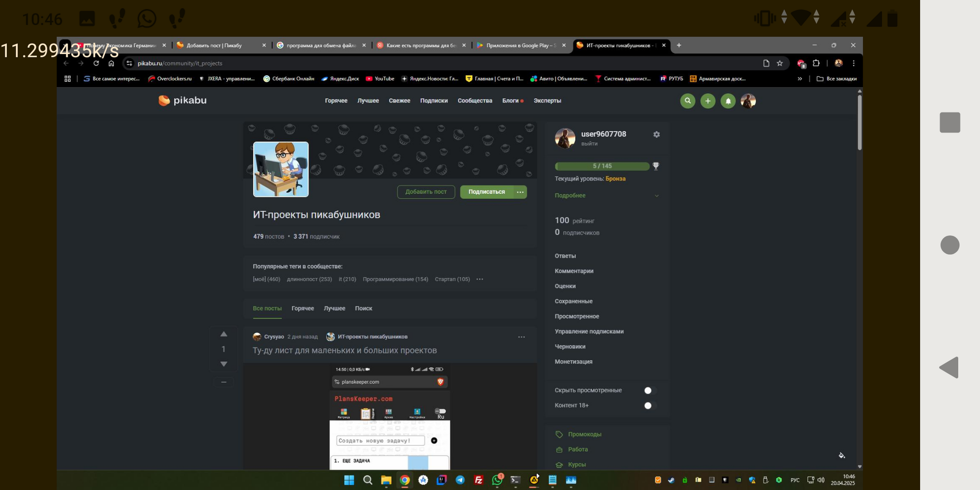
Task: Open the community avatar image
Action: (x=281, y=169)
